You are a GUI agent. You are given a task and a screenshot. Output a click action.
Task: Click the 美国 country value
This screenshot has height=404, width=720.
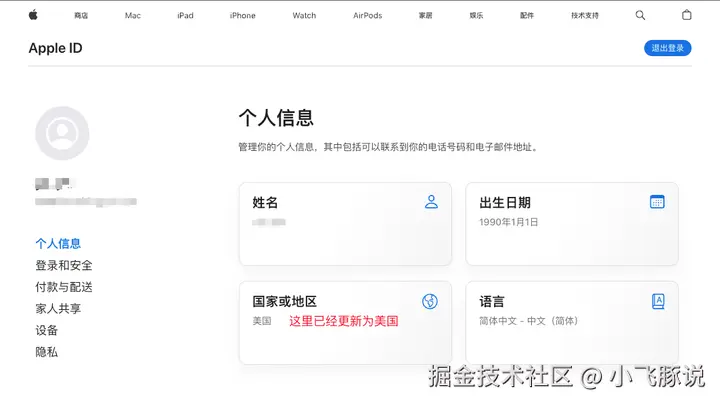pyautogui.click(x=262, y=321)
